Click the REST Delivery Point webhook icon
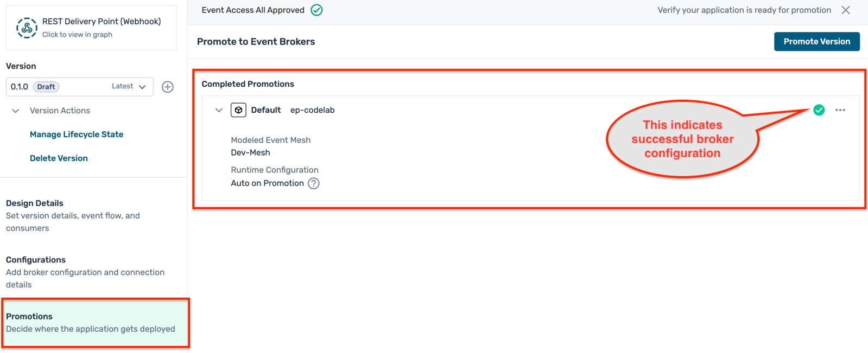 pyautogui.click(x=26, y=28)
